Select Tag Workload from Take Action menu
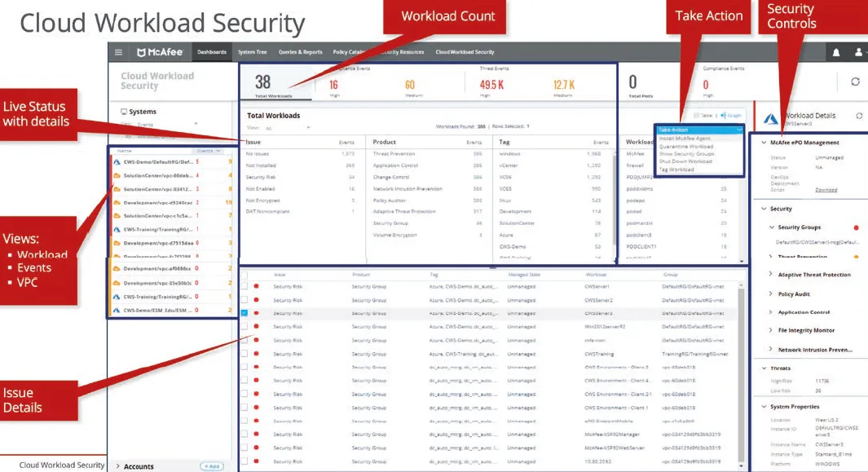 pos(676,170)
